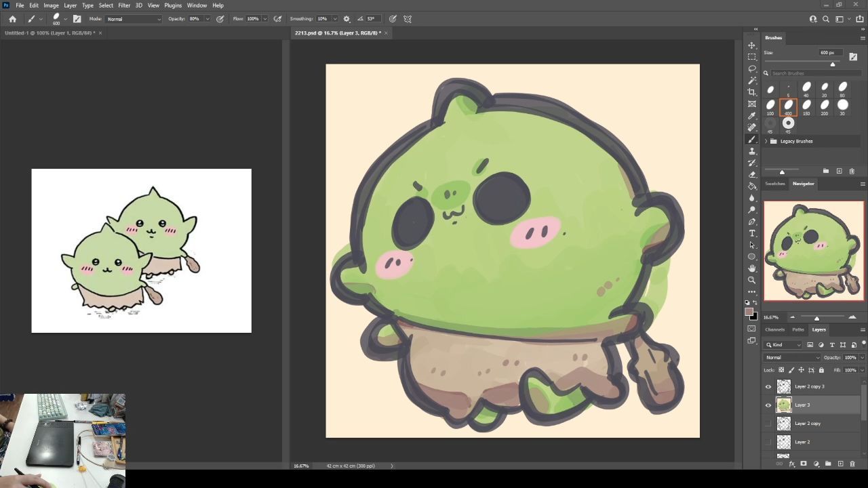
Task: Activate the Eyedropper tool
Action: click(751, 116)
